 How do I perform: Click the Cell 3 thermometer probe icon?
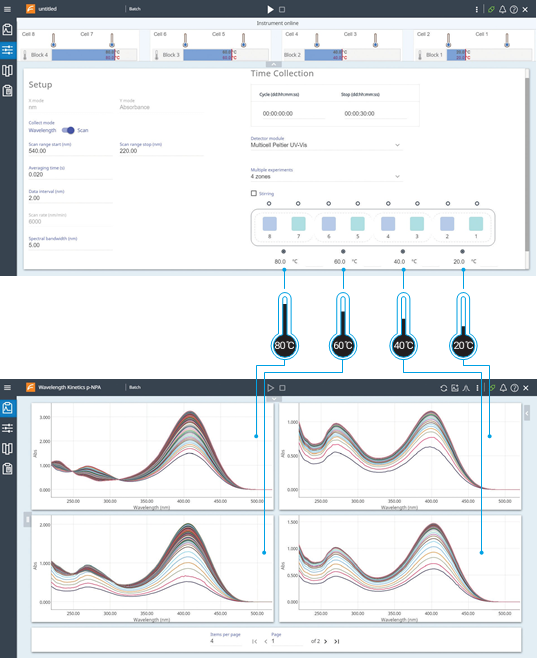point(375,40)
